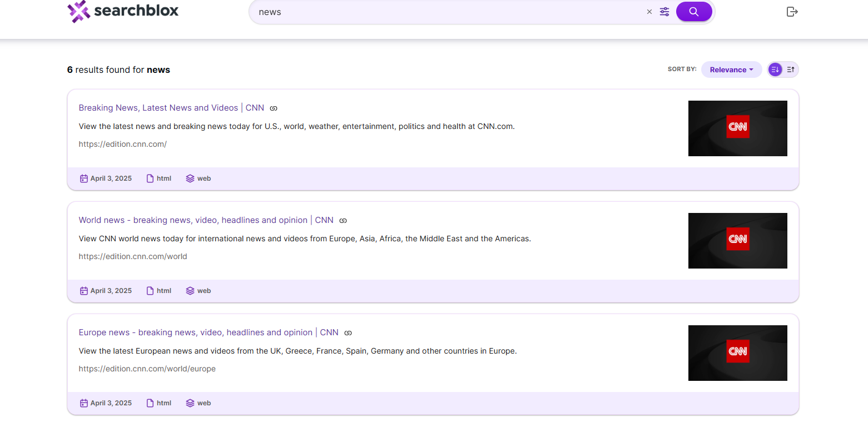
Task: Open the Sort By Relevance dropdown
Action: pos(732,69)
